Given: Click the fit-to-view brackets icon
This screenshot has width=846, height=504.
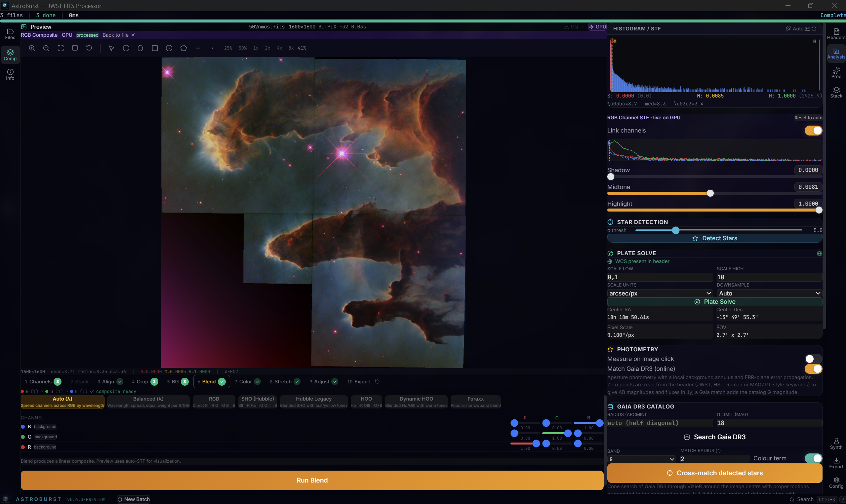Looking at the screenshot, I should (x=60, y=48).
